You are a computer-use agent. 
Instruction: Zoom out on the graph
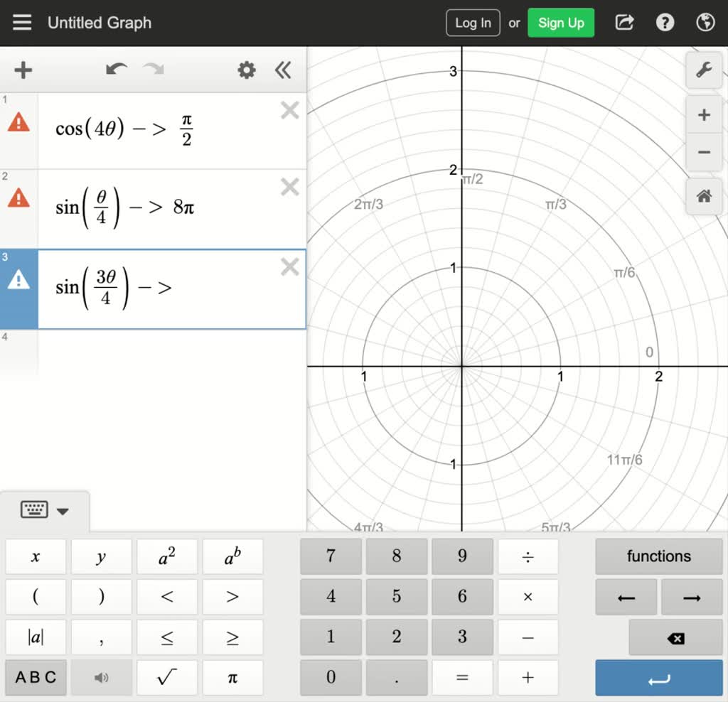(704, 152)
